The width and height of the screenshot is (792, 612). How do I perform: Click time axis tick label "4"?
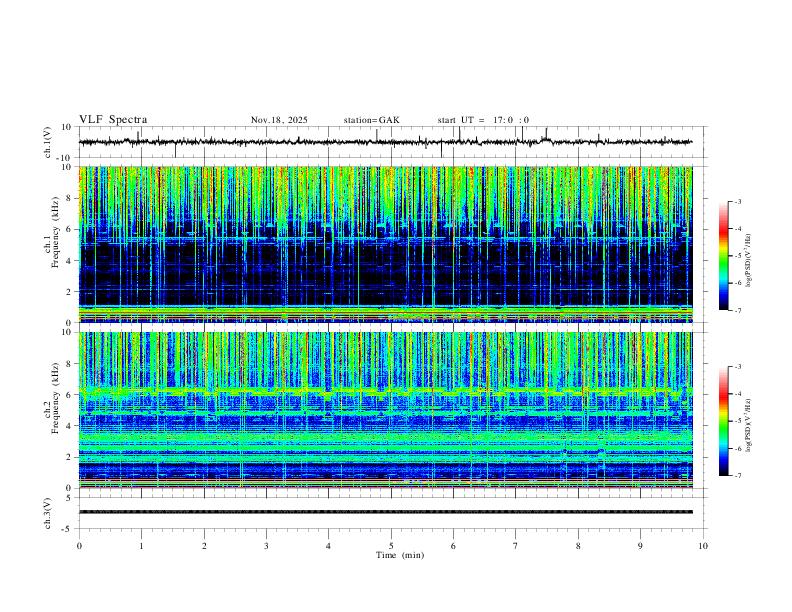328,546
